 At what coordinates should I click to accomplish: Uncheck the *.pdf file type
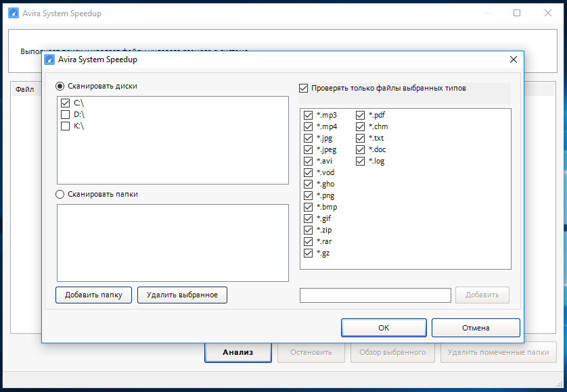coord(360,116)
